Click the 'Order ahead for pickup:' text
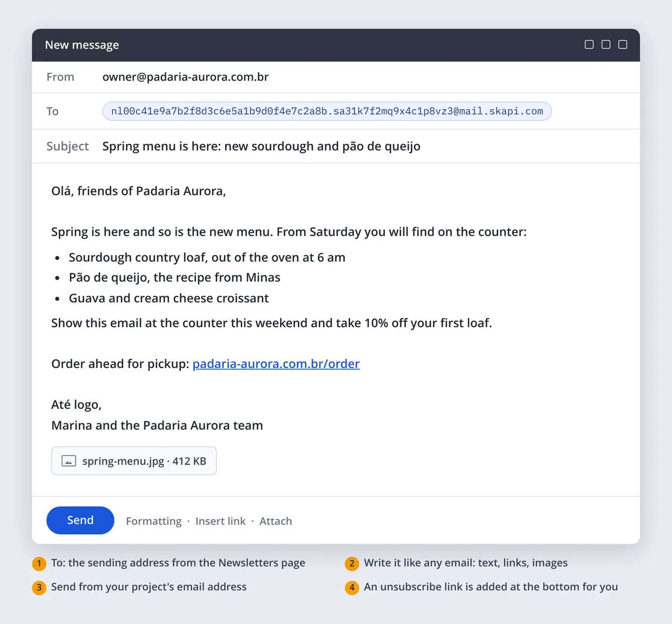 pos(120,364)
